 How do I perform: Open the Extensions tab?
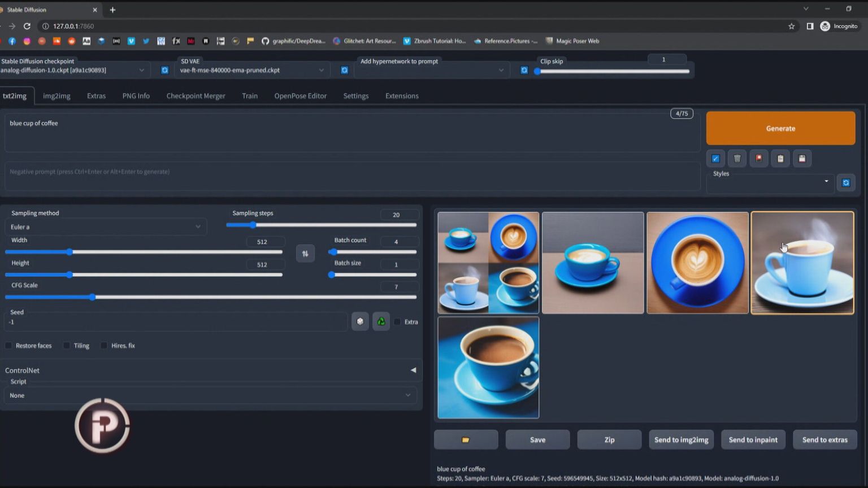point(402,96)
